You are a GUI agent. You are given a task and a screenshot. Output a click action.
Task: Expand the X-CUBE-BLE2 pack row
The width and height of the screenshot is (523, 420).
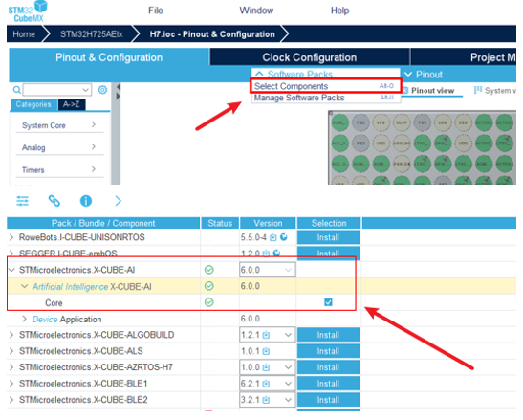11,400
